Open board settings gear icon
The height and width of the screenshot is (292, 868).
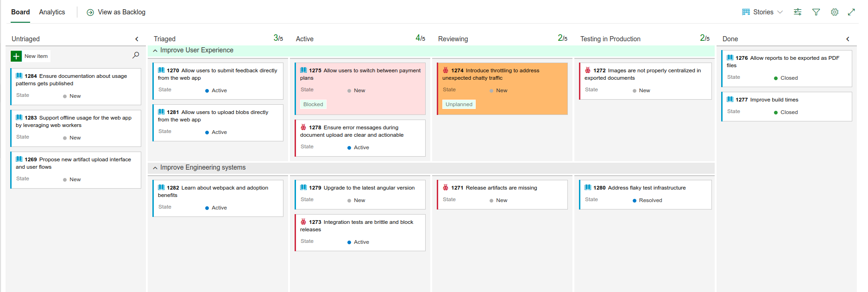pyautogui.click(x=835, y=12)
